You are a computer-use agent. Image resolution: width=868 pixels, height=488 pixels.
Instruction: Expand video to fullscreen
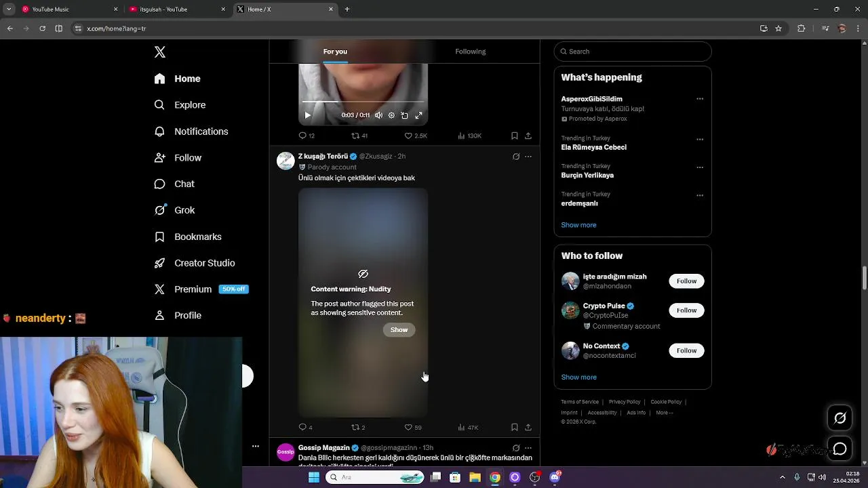click(418, 115)
